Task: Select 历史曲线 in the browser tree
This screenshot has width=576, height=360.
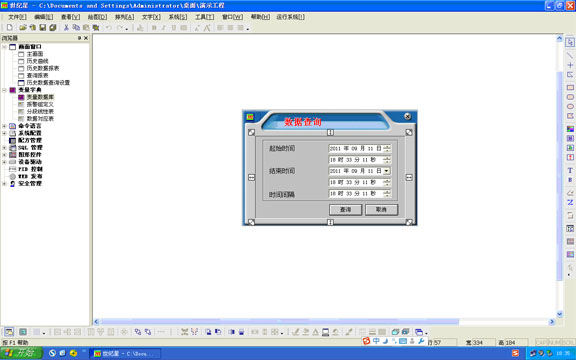Action: (x=37, y=61)
